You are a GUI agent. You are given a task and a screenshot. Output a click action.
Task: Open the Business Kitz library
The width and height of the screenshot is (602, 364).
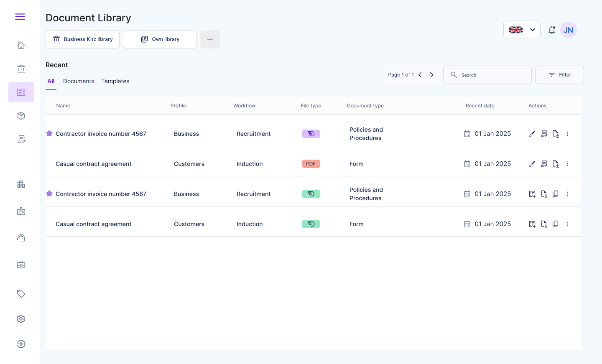coord(82,39)
